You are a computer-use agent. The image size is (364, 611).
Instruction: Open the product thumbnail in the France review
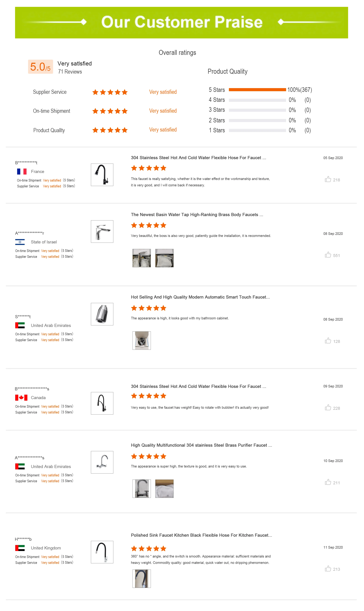pos(102,175)
